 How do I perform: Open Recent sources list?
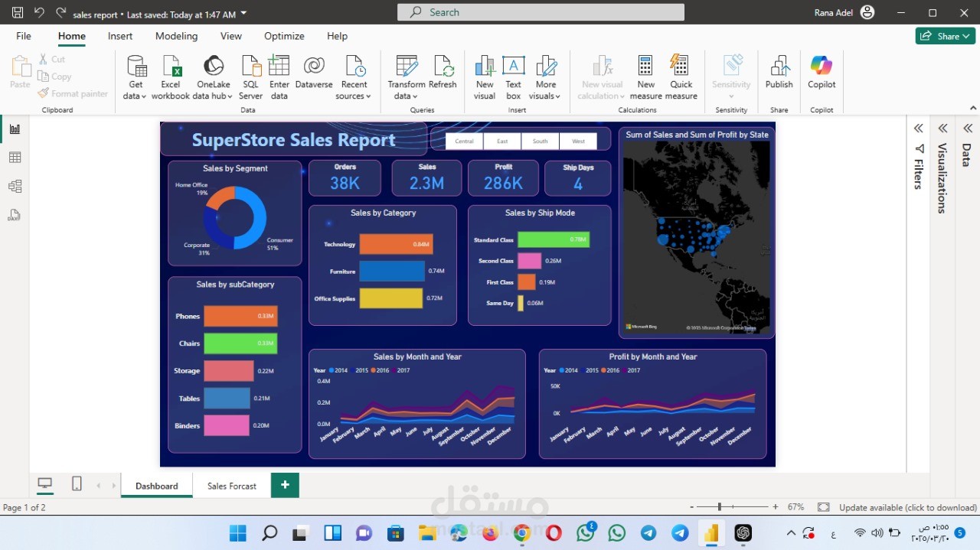point(354,77)
